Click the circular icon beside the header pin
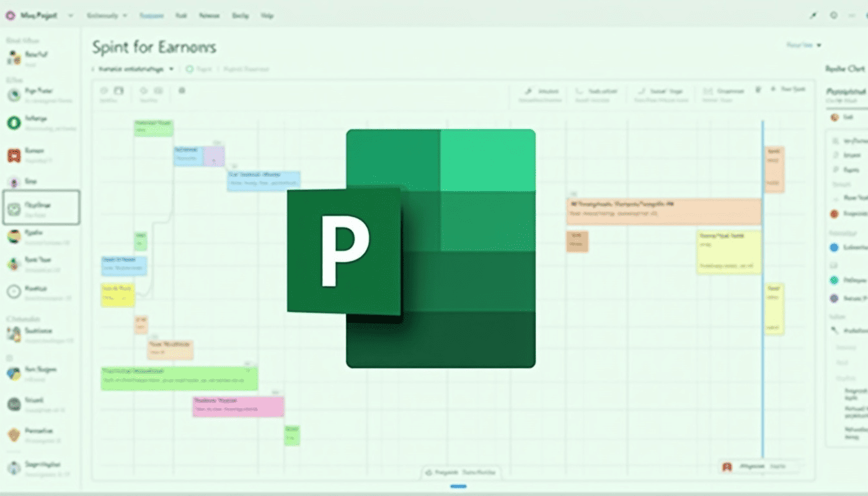The height and width of the screenshot is (496, 868). [x=834, y=15]
